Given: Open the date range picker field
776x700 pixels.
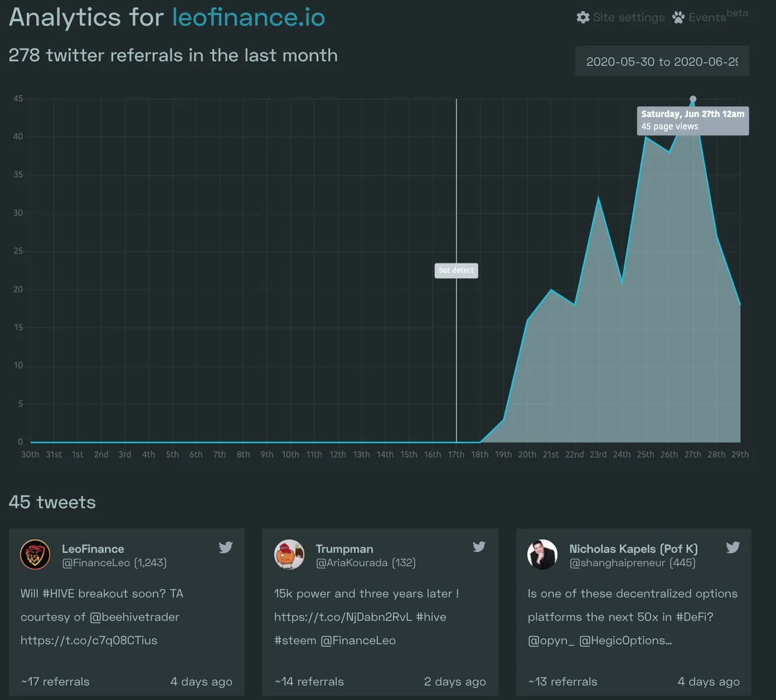Looking at the screenshot, I should click(x=662, y=61).
